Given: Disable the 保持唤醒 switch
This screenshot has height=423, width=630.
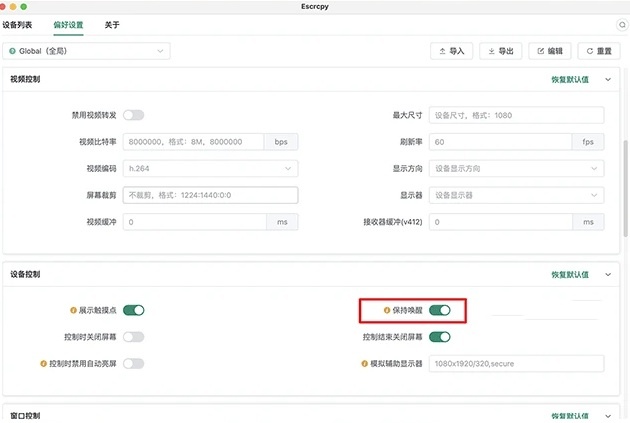Looking at the screenshot, I should coord(440,310).
